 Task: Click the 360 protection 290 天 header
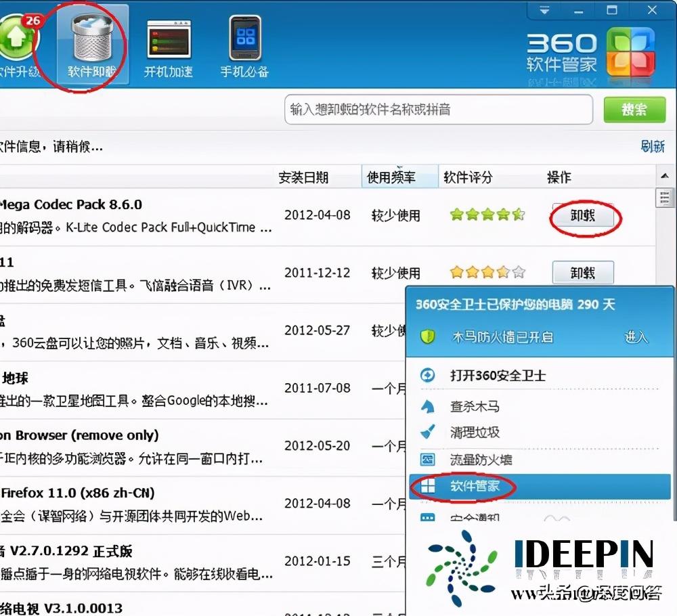click(x=515, y=305)
